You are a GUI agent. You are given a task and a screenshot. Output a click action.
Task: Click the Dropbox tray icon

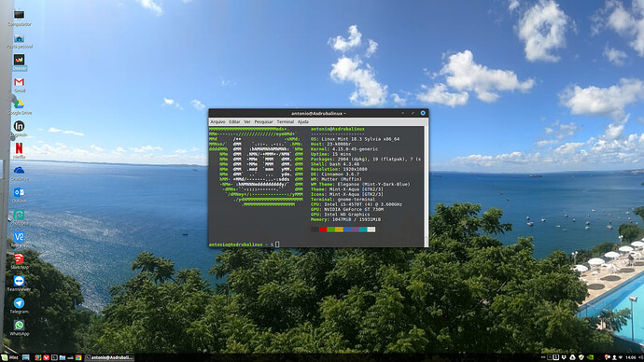(564, 357)
